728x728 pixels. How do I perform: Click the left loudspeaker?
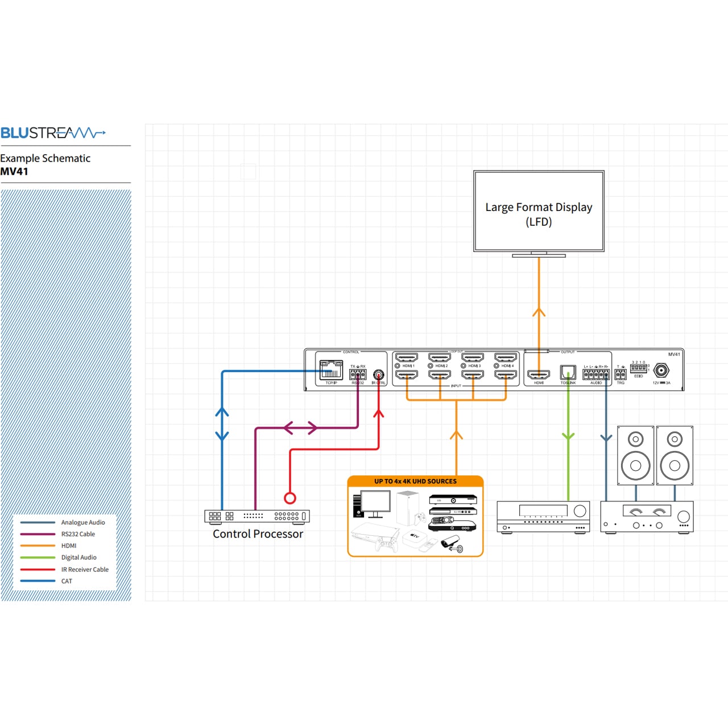[x=636, y=455]
